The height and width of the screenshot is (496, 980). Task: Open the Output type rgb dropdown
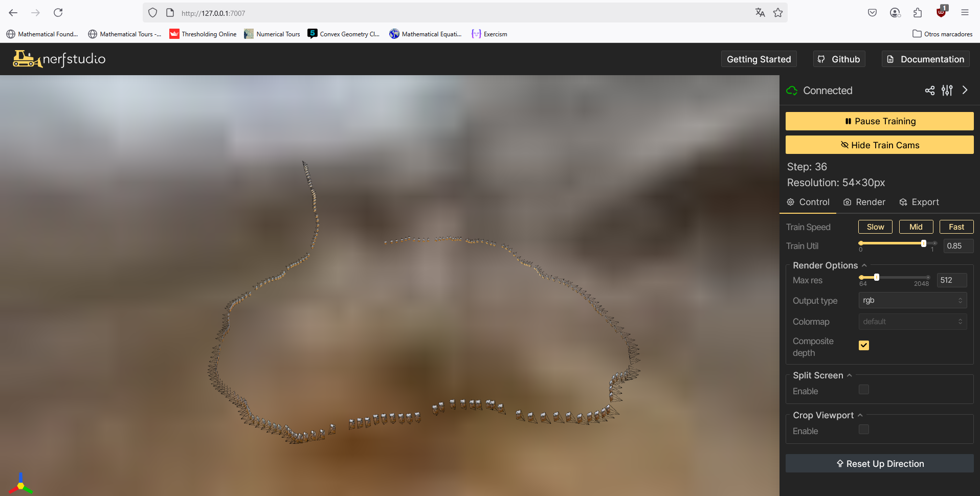(x=912, y=301)
